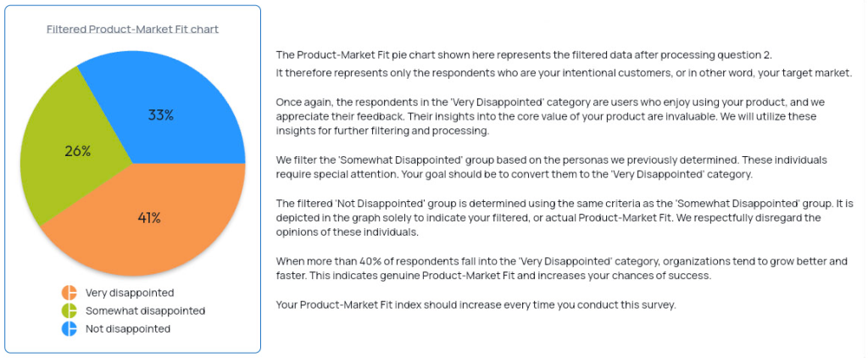868x358 pixels.
Task: Toggle the Very disappointed legend label
Action: pyautogui.click(x=130, y=293)
